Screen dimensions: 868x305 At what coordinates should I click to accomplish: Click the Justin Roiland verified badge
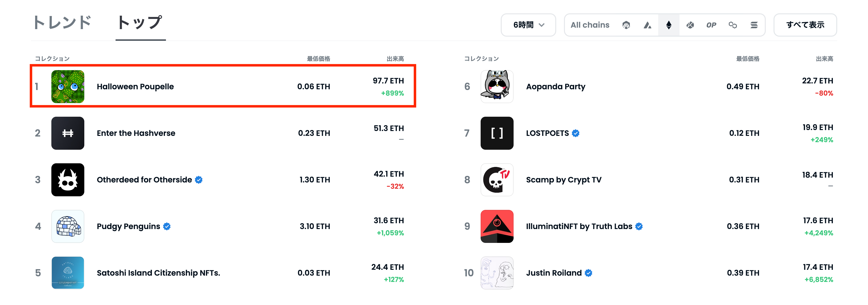(588, 273)
